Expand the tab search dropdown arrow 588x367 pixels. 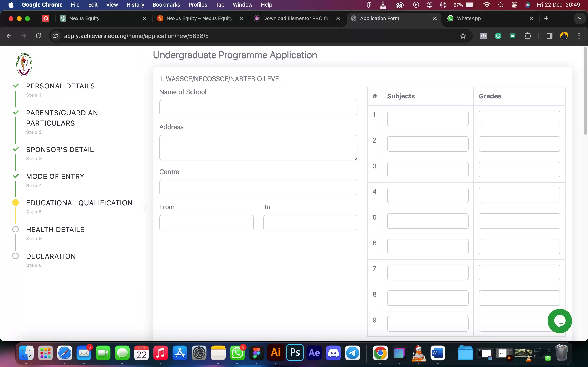[579, 18]
